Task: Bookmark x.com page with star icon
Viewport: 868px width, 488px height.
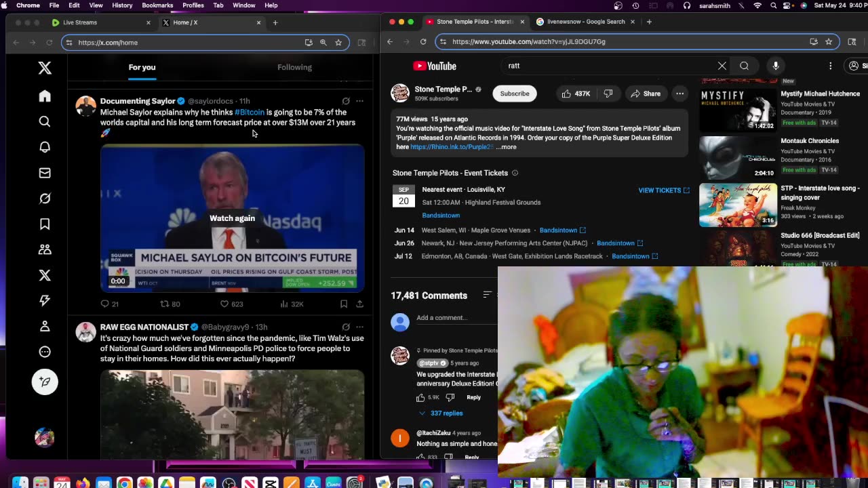Action: 338,42
